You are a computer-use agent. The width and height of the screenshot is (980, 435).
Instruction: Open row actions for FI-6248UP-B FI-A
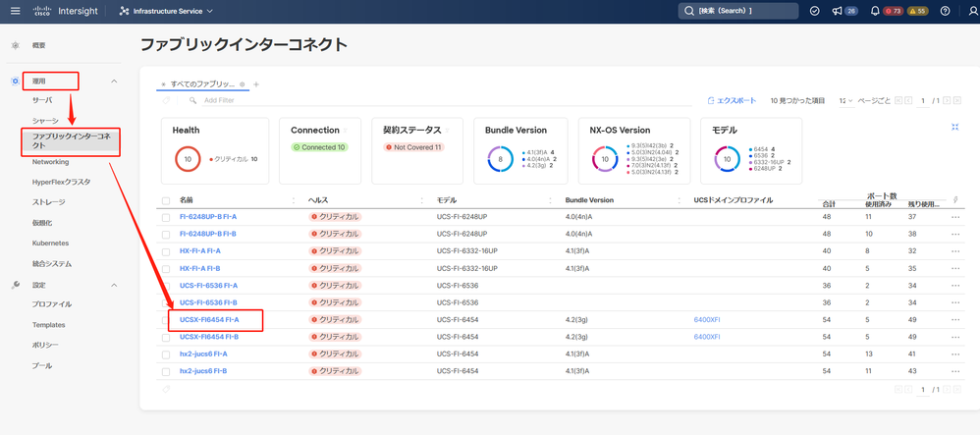coord(955,217)
